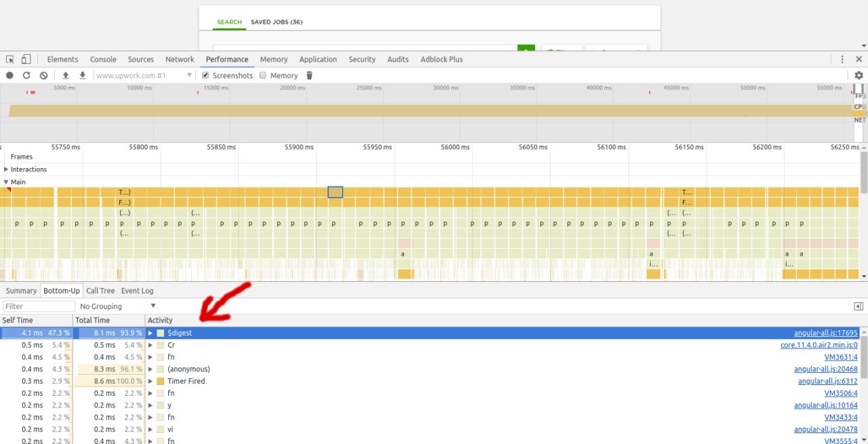
Task: Open the VM3506:4 source link
Action: 841,393
